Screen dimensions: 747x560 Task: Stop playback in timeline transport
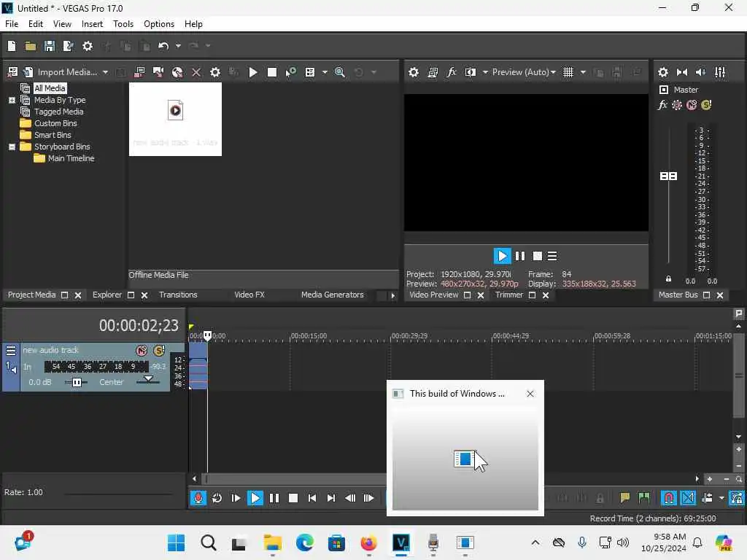coord(293,498)
